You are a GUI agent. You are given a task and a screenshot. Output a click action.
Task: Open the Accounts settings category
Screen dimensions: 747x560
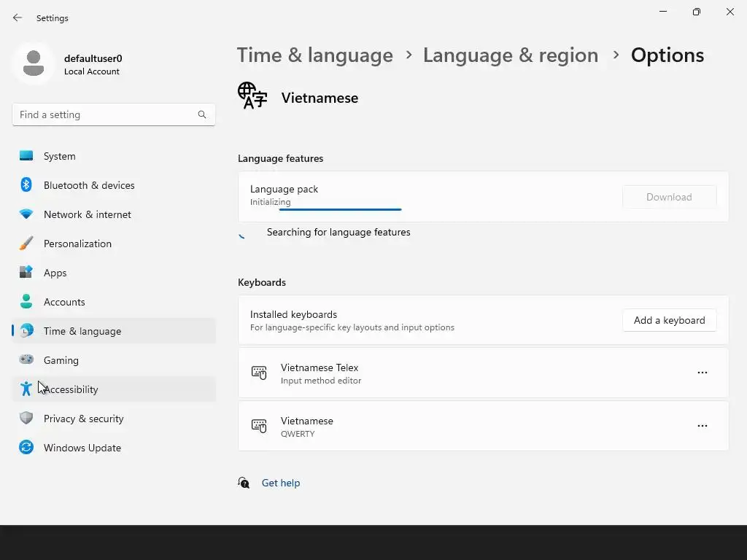(64, 302)
